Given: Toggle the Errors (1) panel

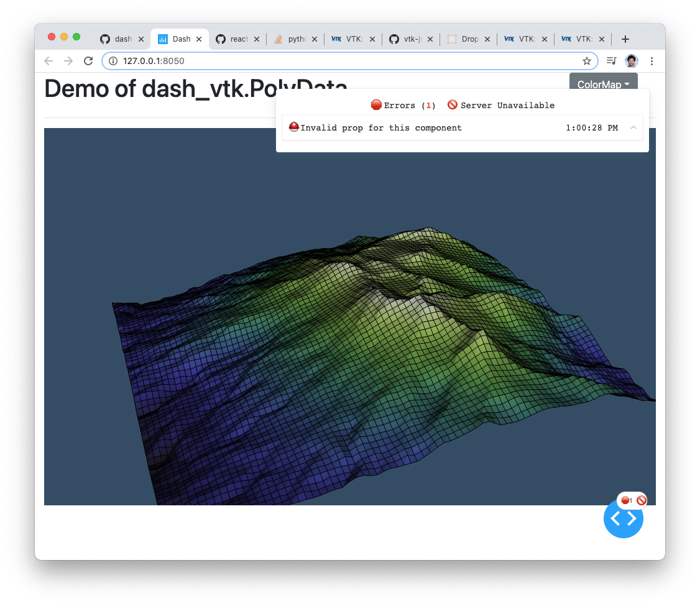Looking at the screenshot, I should (x=403, y=104).
